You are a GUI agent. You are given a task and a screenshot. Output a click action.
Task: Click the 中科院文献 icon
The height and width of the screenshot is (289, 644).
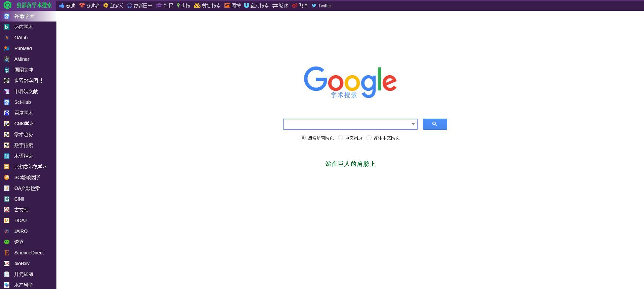[x=7, y=91]
